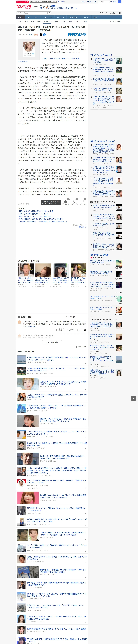Select the 科学 category
This screenshot has height=644, width=138.
coord(71,21)
